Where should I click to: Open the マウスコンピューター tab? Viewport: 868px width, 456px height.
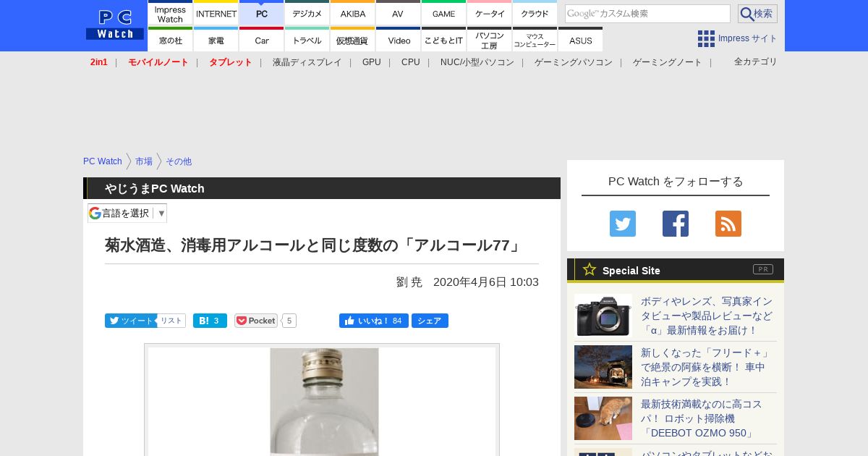[x=535, y=40]
